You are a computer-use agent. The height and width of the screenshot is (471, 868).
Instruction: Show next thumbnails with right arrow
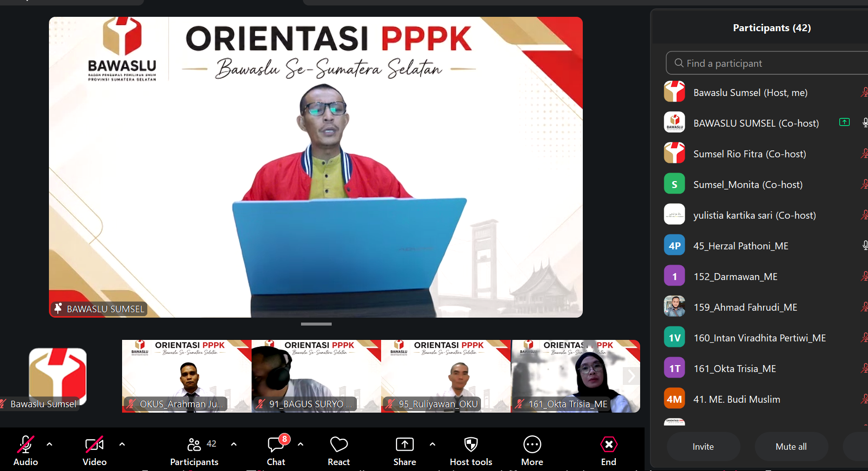click(630, 376)
